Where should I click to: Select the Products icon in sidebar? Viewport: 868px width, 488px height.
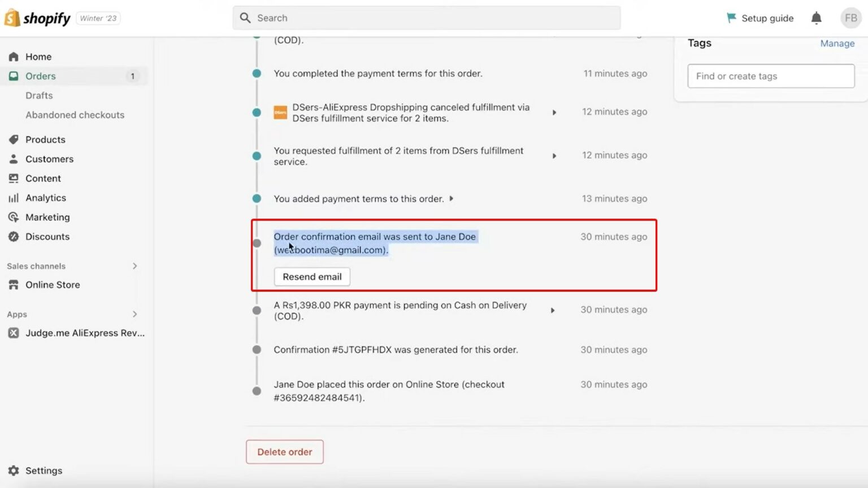point(14,140)
